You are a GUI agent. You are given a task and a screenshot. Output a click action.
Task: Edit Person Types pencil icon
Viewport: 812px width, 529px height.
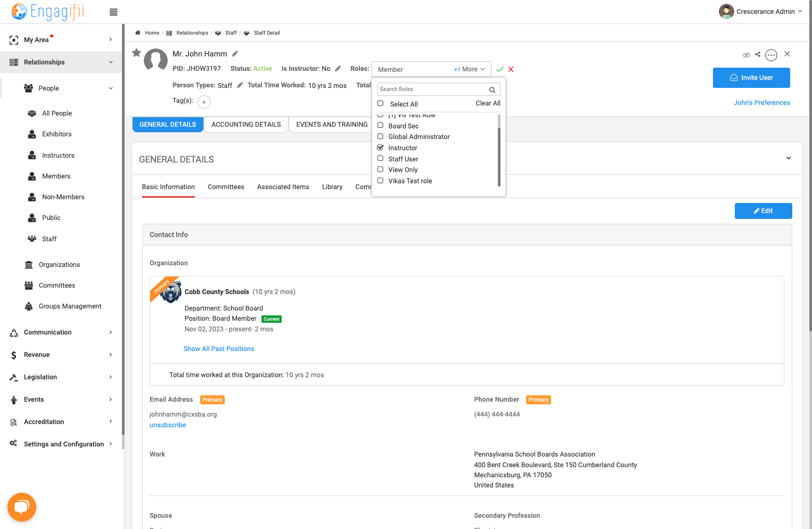click(x=240, y=85)
